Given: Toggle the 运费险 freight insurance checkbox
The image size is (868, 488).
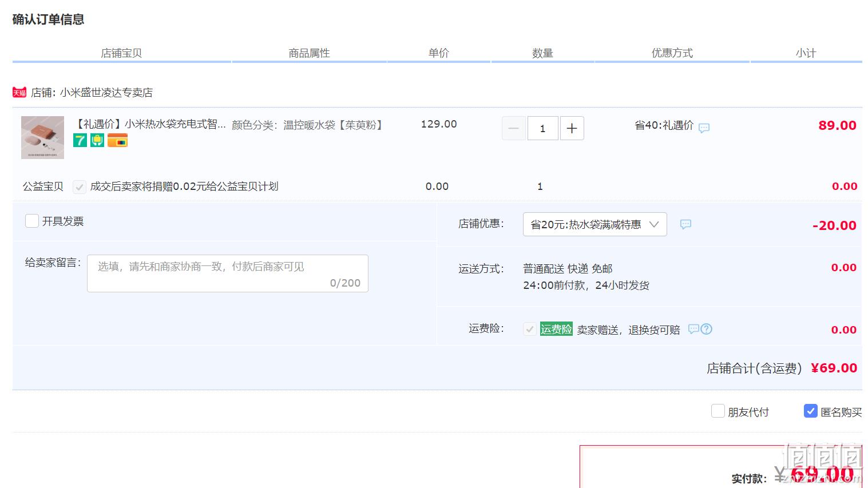Looking at the screenshot, I should coord(530,329).
